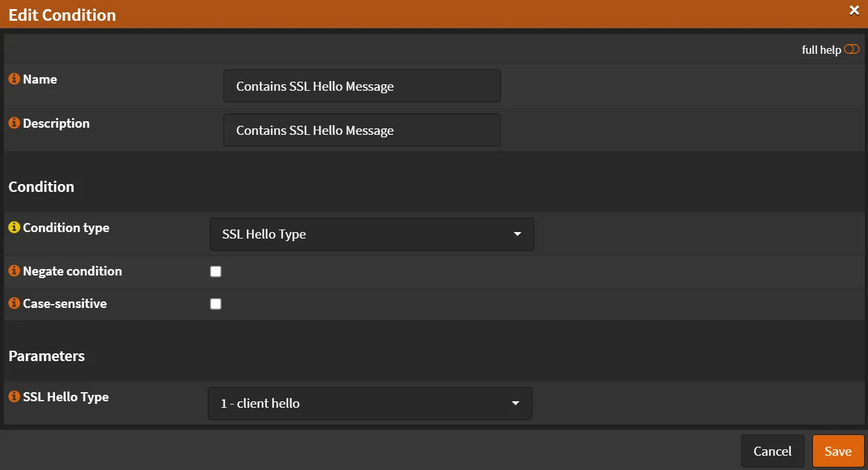Enable the Case-sensitive checkbox
Screen dimensions: 868x470
coord(216,303)
